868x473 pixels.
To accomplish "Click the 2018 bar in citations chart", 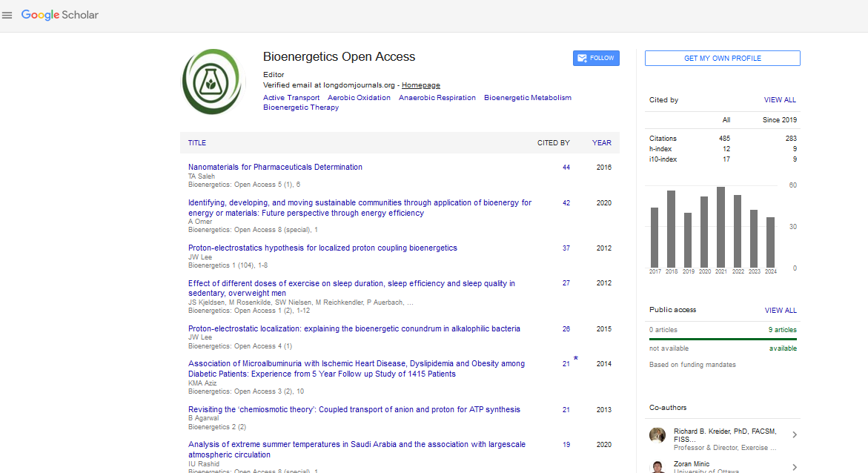I will pyautogui.click(x=671, y=229).
